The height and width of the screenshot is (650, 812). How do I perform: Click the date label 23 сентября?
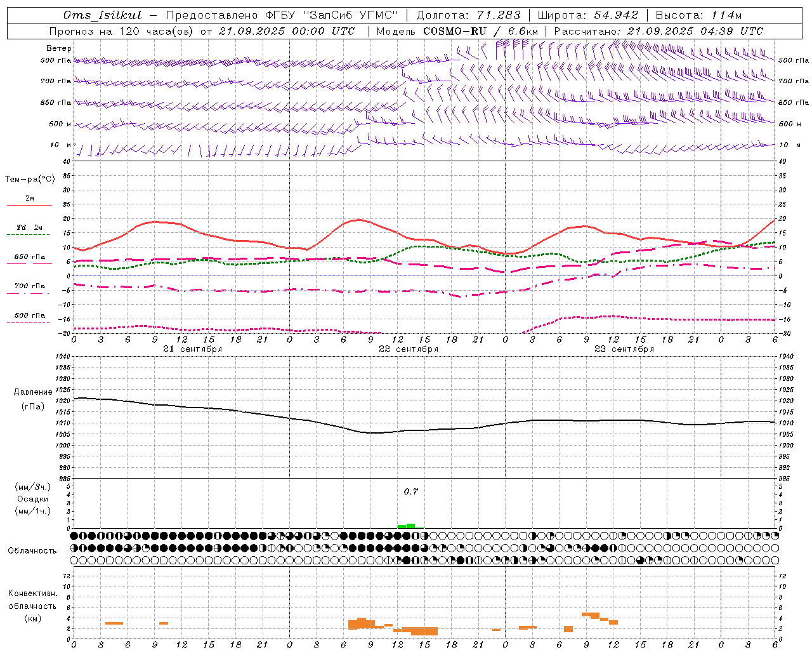tap(624, 349)
